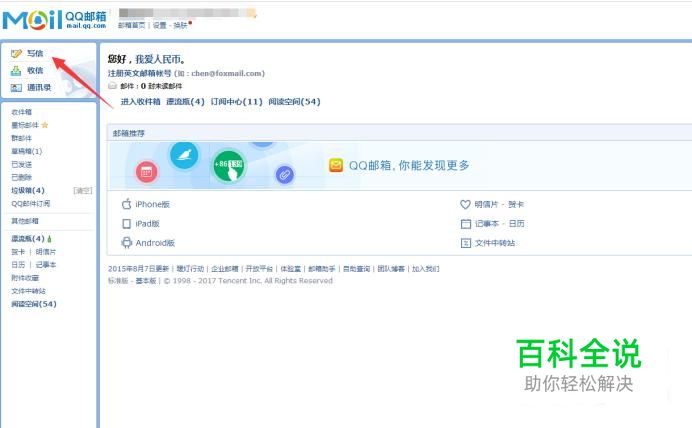
Task: Open iPhone版 link
Action: click(152, 204)
